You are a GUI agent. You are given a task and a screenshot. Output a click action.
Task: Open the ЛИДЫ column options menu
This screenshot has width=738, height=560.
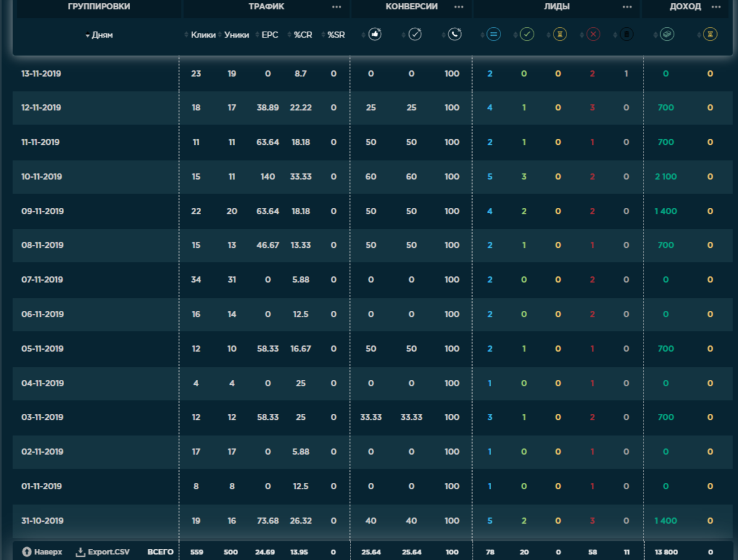tap(628, 7)
